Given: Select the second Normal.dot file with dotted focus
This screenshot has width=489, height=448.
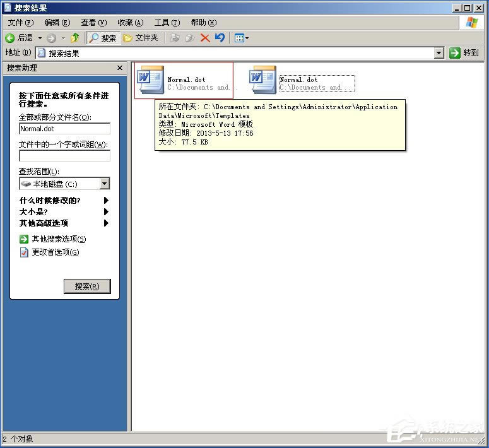Looking at the screenshot, I should pos(302,81).
